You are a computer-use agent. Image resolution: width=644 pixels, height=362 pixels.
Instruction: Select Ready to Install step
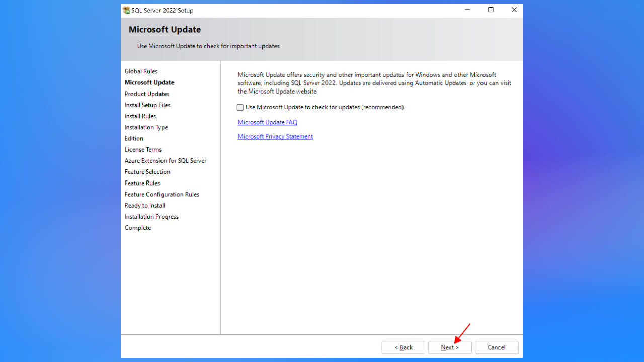tap(145, 205)
